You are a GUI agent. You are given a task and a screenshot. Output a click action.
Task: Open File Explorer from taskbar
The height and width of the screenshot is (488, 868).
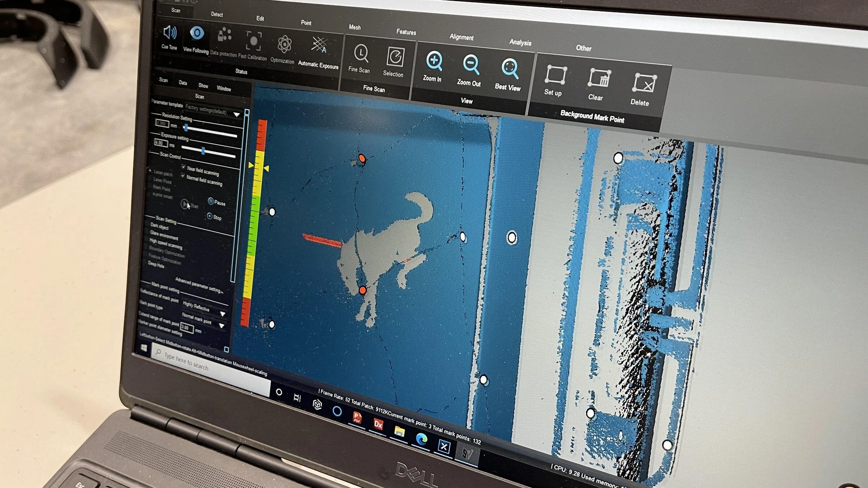[399, 431]
